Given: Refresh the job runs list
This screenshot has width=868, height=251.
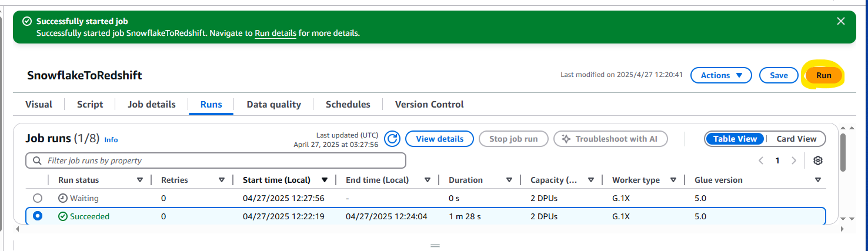Looking at the screenshot, I should [392, 139].
